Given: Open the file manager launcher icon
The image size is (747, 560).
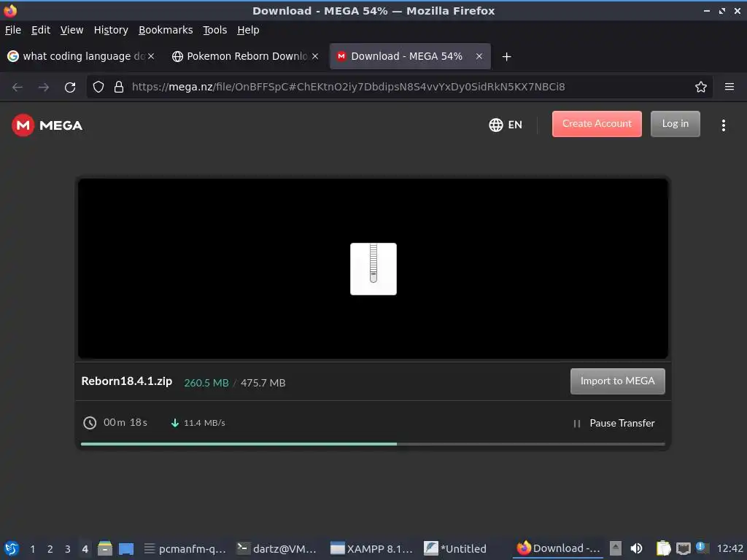Looking at the screenshot, I should 105,548.
